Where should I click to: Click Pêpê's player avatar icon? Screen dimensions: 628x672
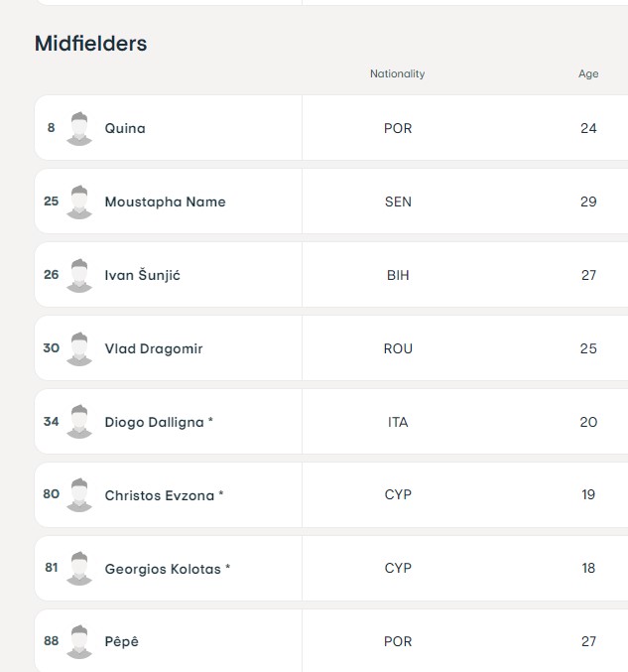coord(79,641)
